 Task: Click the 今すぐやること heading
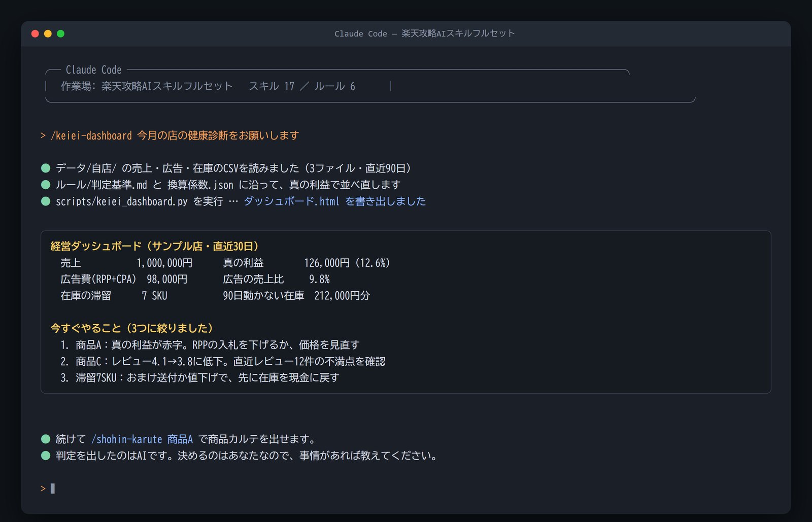click(131, 328)
